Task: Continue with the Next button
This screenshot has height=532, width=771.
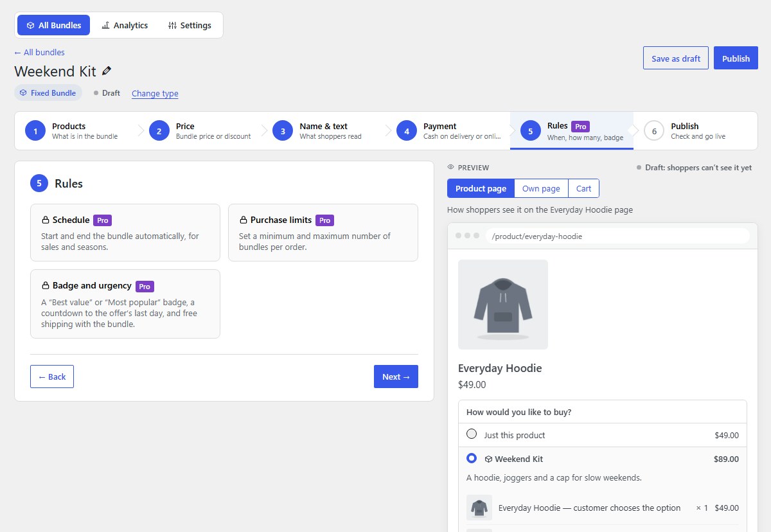Action: pyautogui.click(x=396, y=377)
